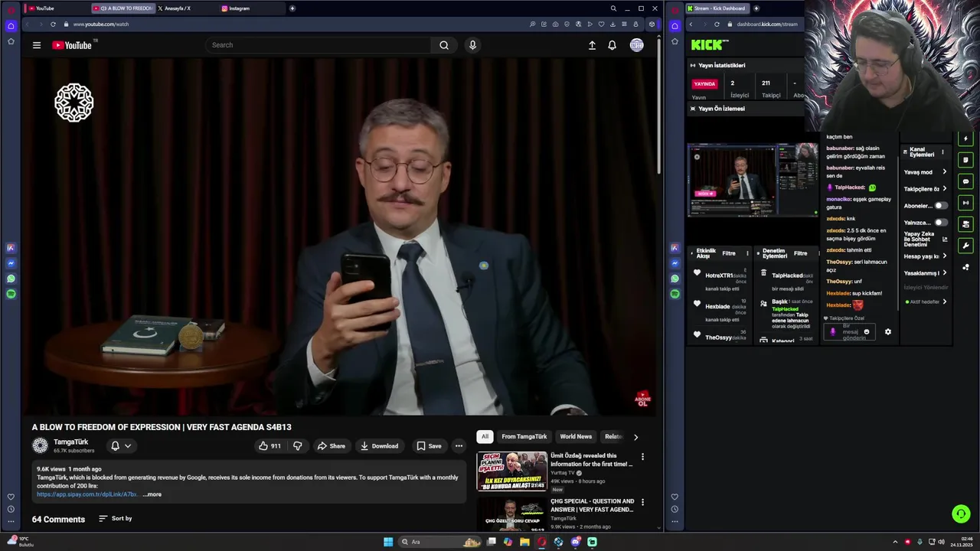Click the YouTube search magnifier button
Viewport: 980px width, 551px height.
[x=444, y=45]
